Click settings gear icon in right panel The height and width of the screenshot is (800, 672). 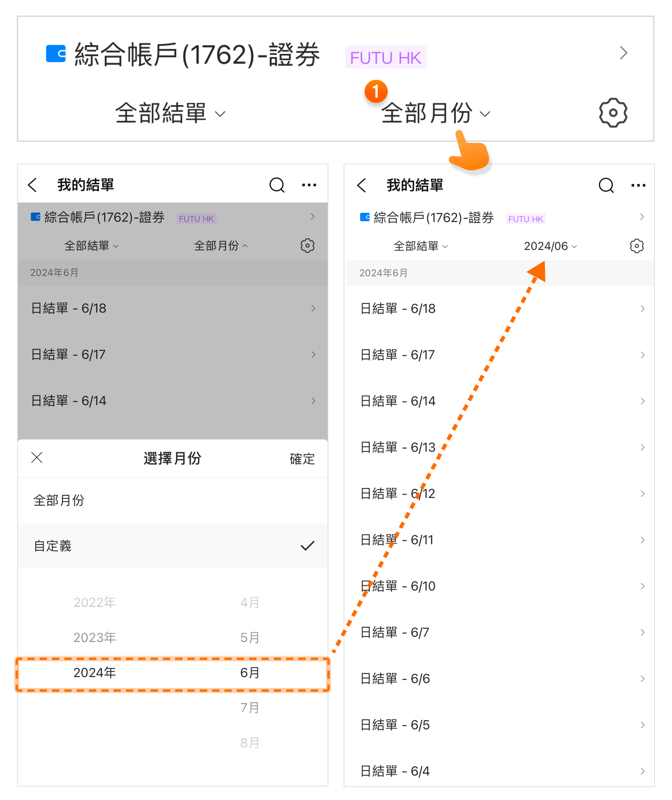[637, 246]
